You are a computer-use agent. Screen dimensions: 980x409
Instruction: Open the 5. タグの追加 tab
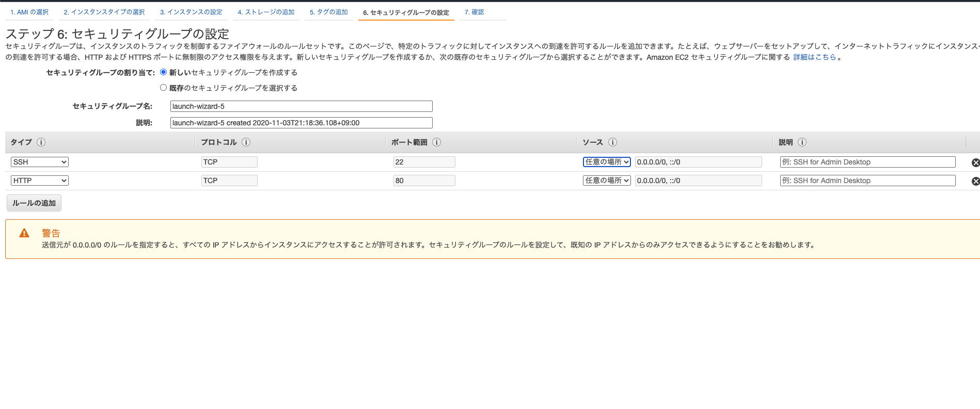[x=329, y=12]
